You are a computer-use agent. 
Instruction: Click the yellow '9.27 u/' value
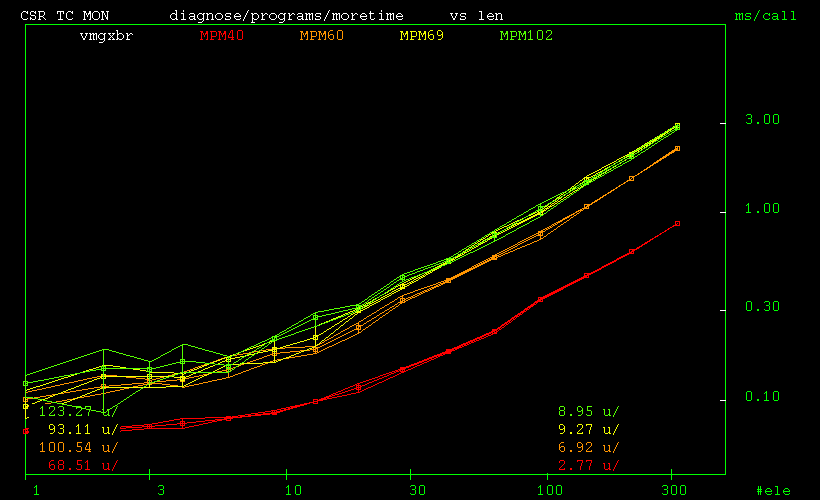click(x=589, y=429)
